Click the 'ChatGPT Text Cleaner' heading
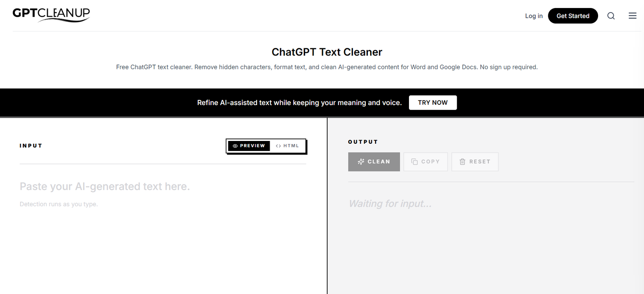Image resolution: width=644 pixels, height=294 pixels. pyautogui.click(x=327, y=52)
